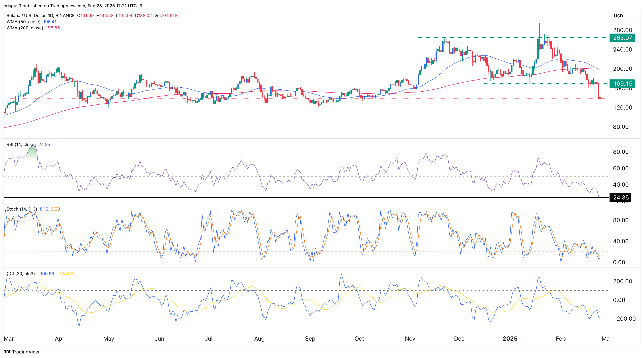The width and height of the screenshot is (644, 358).
Task: Click the blue 196.41 WMA value
Action: tap(50, 22)
